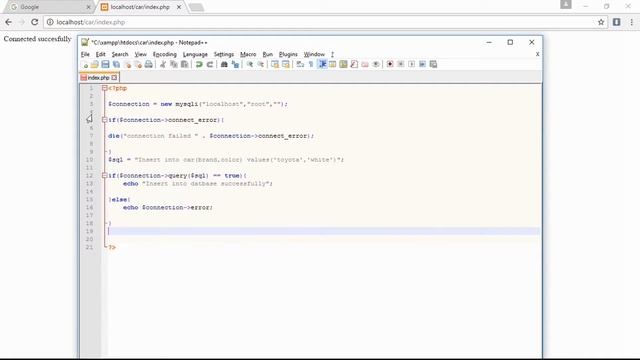This screenshot has width=640, height=360.
Task: Click the new mysqli connection line
Action: [x=198, y=104]
